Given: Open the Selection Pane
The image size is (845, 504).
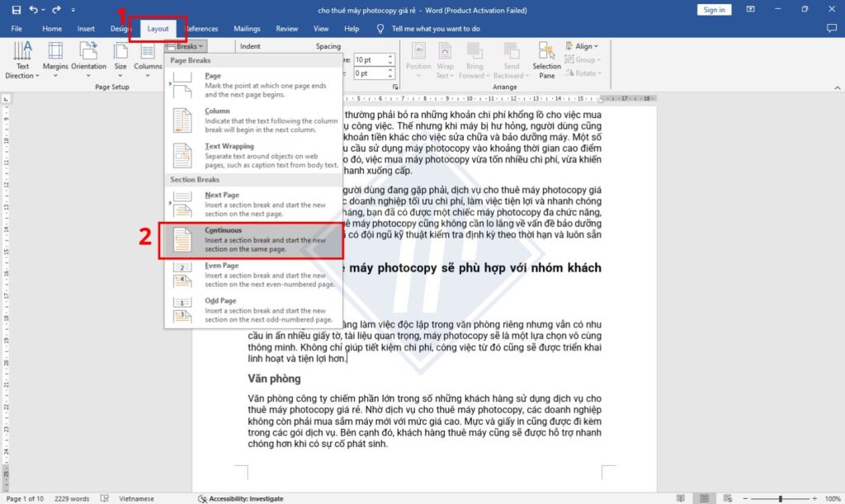Looking at the screenshot, I should point(545,59).
